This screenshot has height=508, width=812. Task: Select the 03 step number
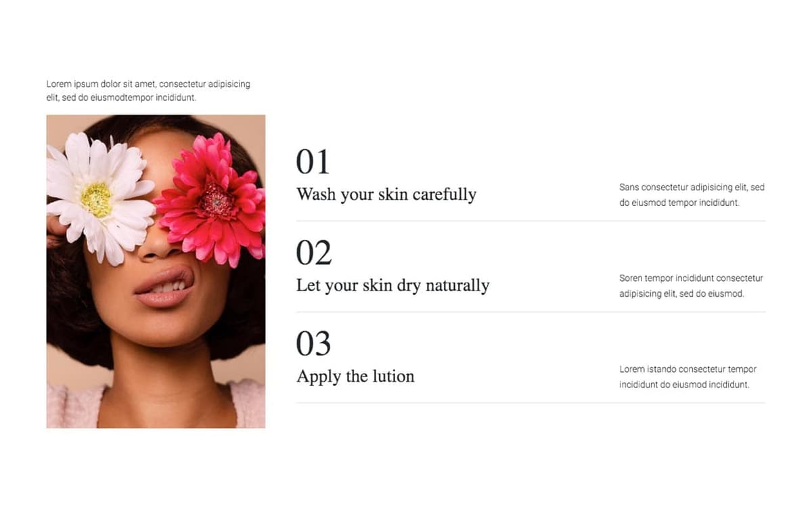(x=314, y=343)
